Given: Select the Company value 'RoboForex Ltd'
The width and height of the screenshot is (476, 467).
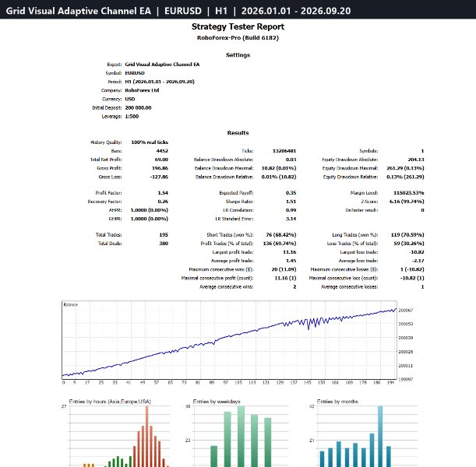Looking at the screenshot, I should click(142, 90).
